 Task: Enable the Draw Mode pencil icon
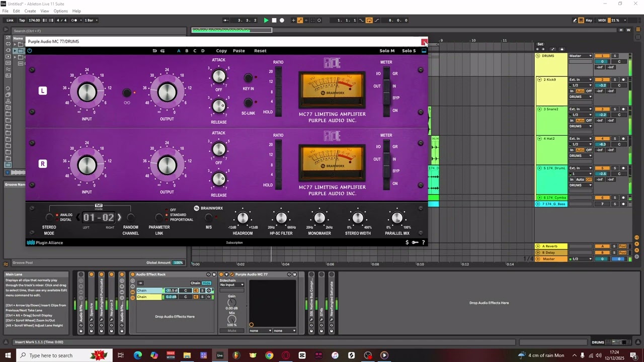(575, 21)
